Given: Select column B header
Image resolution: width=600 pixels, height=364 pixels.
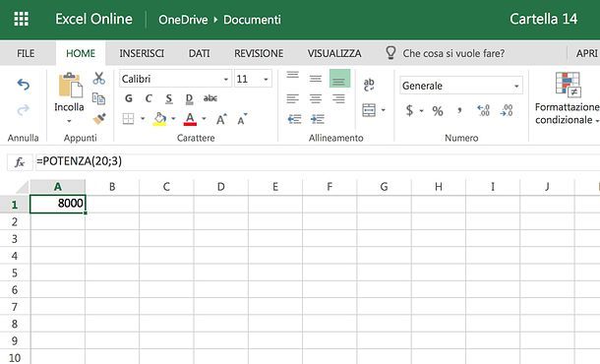Looking at the screenshot, I should [x=112, y=187].
